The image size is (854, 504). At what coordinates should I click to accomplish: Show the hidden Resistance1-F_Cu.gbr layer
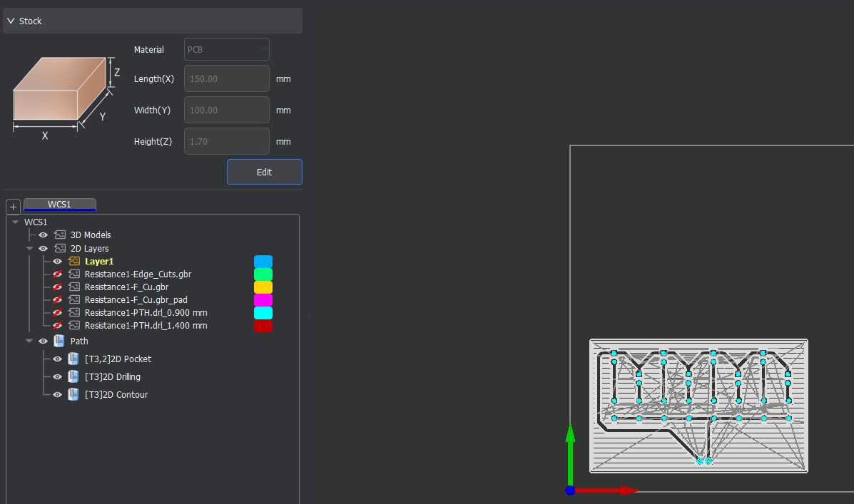click(58, 287)
